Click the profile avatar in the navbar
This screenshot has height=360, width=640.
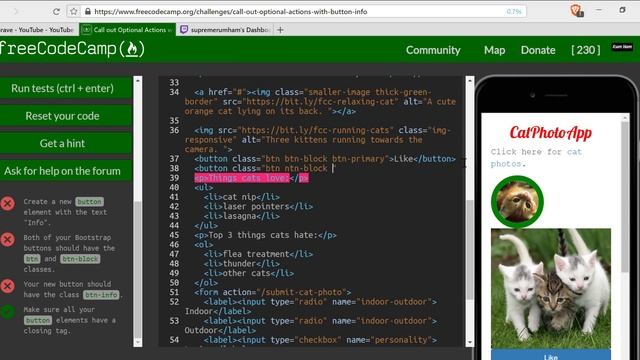pos(622,47)
